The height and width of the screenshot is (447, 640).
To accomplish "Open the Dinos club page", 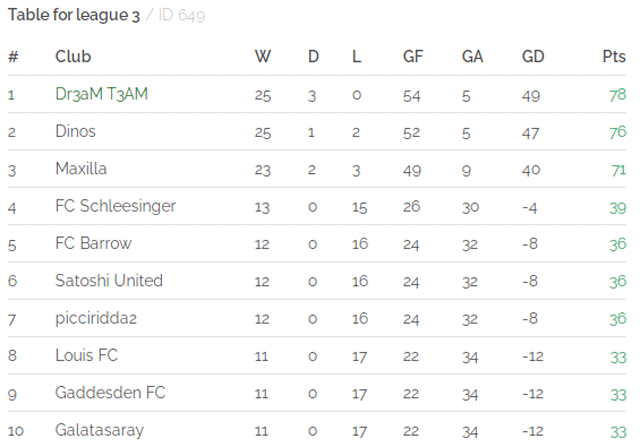I will click(75, 131).
